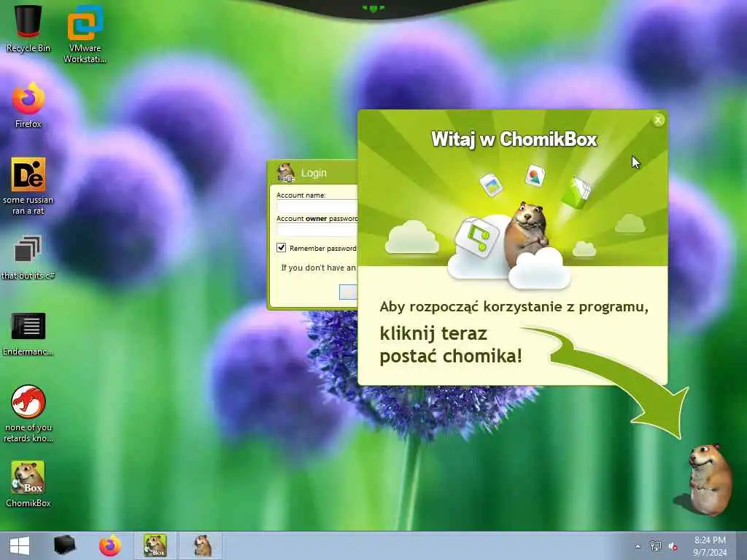
Task: Click the Login window title text
Action: pyautogui.click(x=314, y=173)
